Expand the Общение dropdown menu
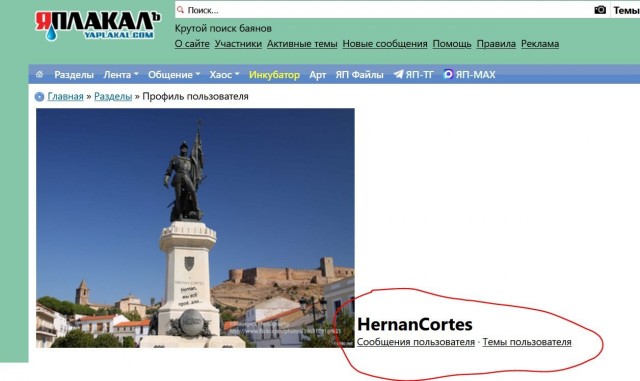The height and width of the screenshot is (381, 640). tap(174, 75)
